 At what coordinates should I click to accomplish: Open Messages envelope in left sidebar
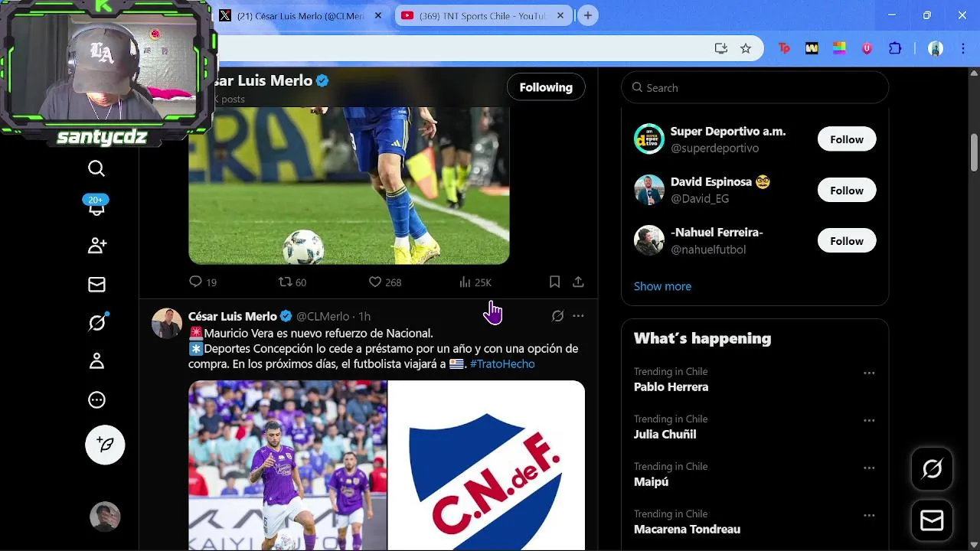coord(96,285)
